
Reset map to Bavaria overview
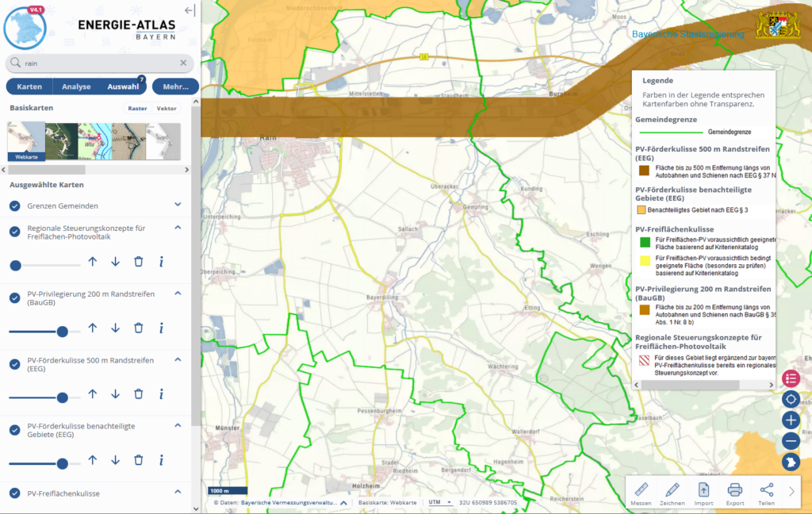click(x=791, y=462)
